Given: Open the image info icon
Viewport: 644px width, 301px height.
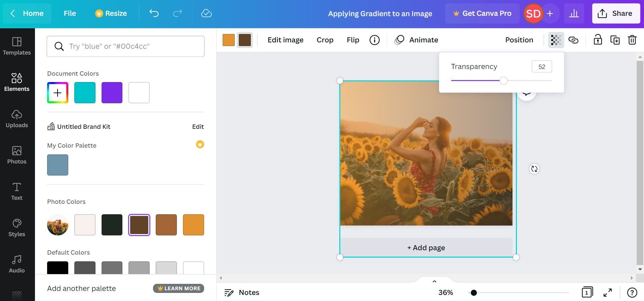Looking at the screenshot, I should click(374, 40).
